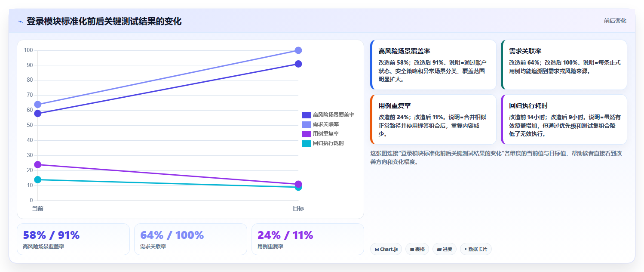Click the star icon in 数据卡片 chip
Image resolution: width=644 pixels, height=272 pixels.
coord(466,249)
